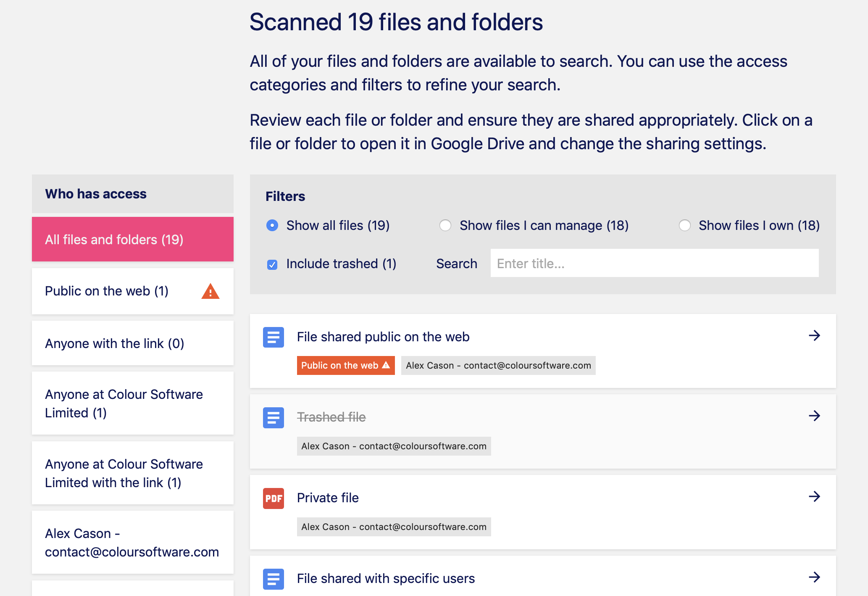Open "Private file" in Drive via its arrow
The width and height of the screenshot is (868, 596).
pos(815,496)
